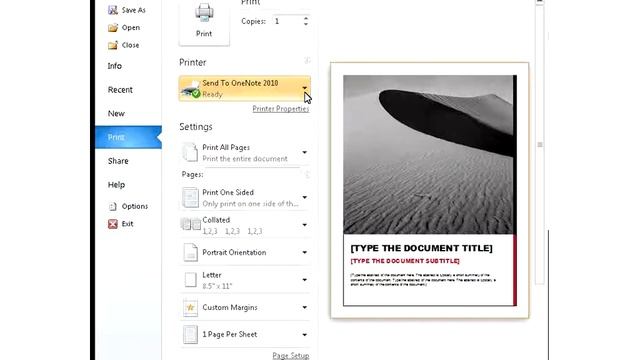This screenshot has width=640, height=360.
Task: Open the Share tab
Action: pos(118,161)
